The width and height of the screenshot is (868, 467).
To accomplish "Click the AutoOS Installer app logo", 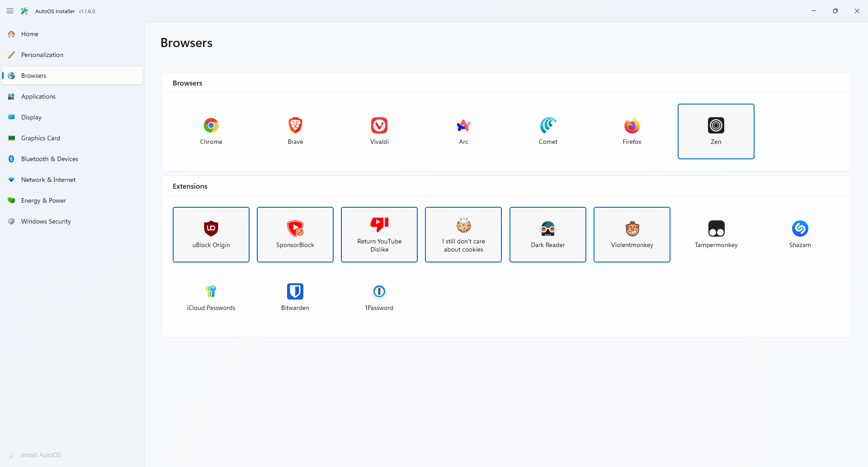I will (x=24, y=11).
